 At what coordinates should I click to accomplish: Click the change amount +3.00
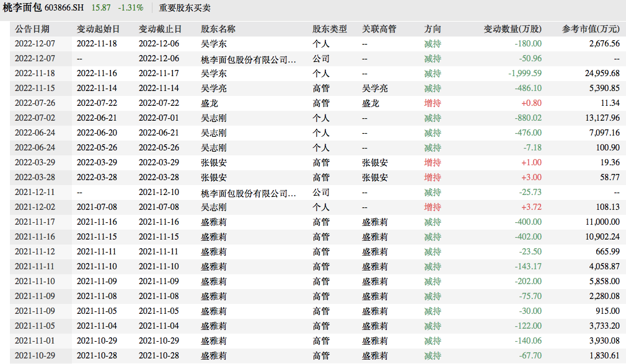point(531,178)
